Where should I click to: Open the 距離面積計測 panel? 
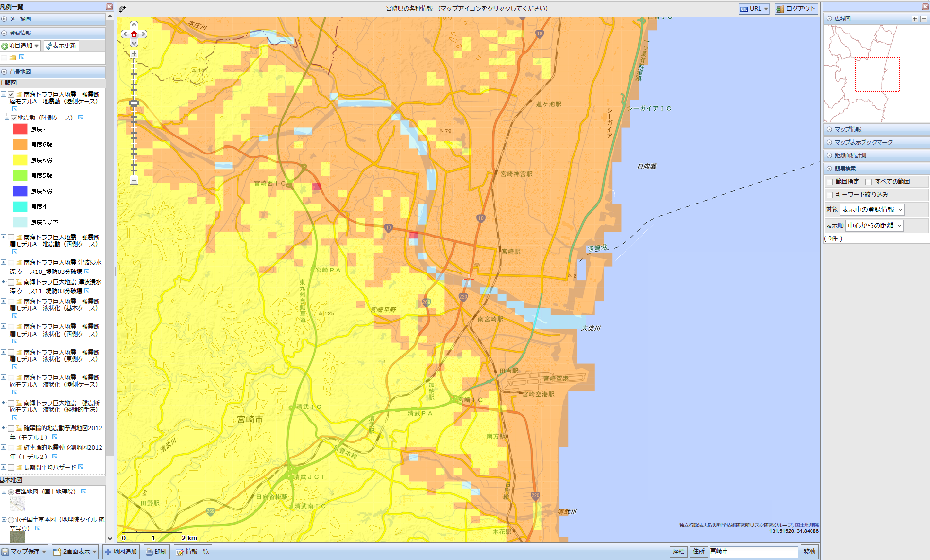(x=850, y=155)
